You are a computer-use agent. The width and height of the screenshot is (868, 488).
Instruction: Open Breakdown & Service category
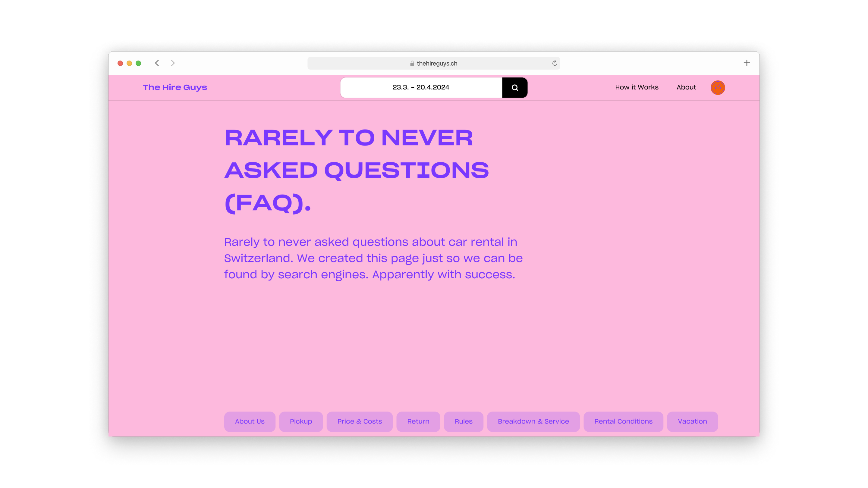tap(533, 421)
